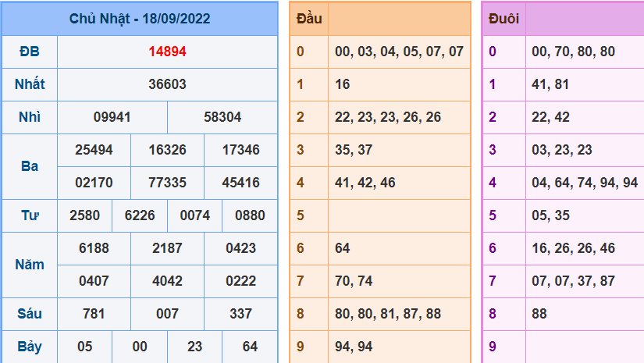Select seventh prize number 05

click(84, 347)
